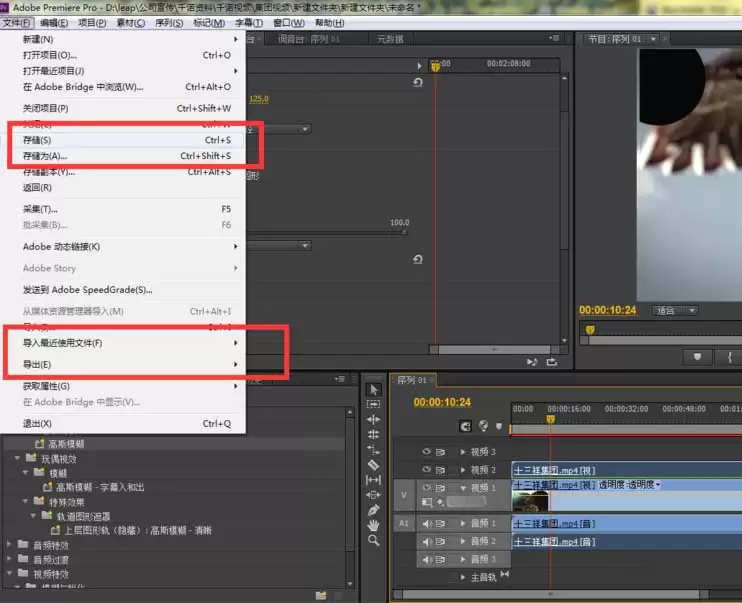Viewport: 742px width, 603px height.
Task: Click the 00:00:10:24 timeline timecode
Action: click(x=442, y=403)
